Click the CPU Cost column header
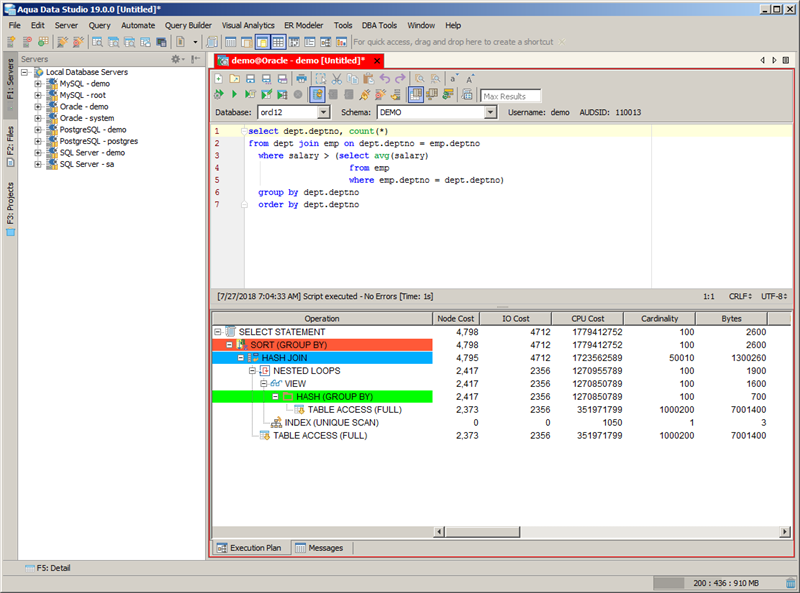The width and height of the screenshot is (800, 593). (x=588, y=318)
